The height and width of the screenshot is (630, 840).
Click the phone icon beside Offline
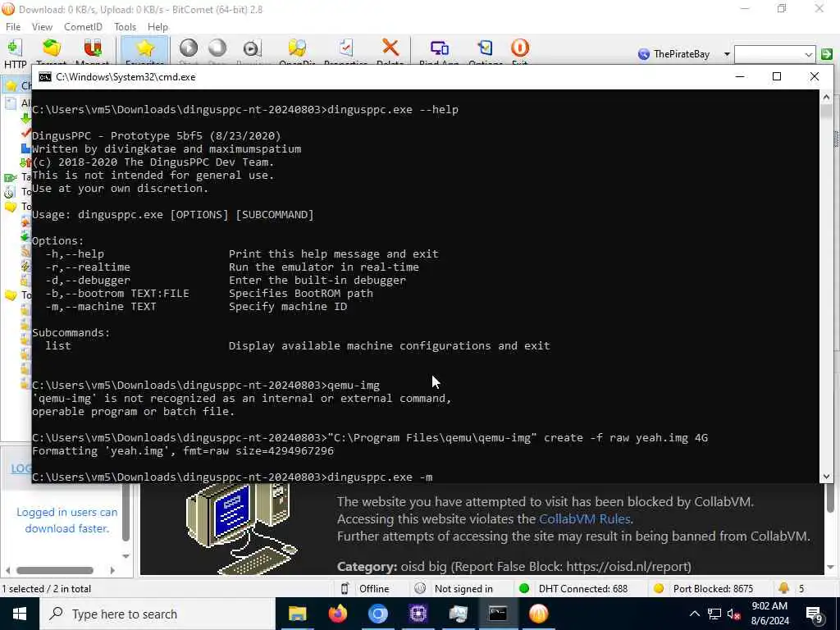point(345,589)
